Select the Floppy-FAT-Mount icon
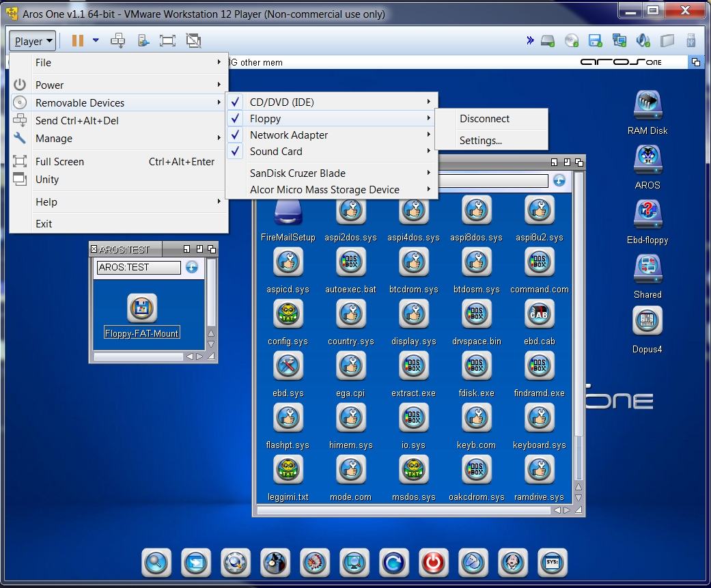The width and height of the screenshot is (711, 588). (x=142, y=309)
